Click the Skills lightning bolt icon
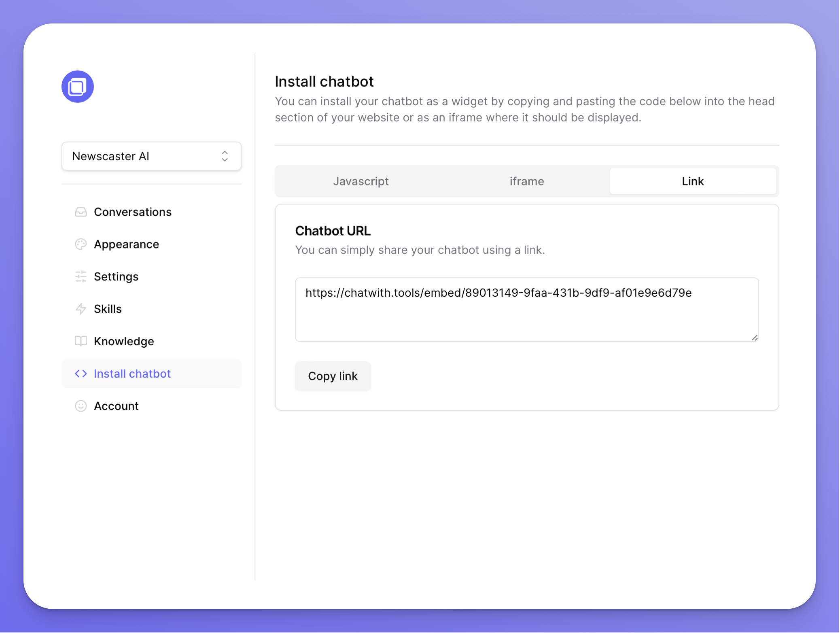The image size is (840, 633). point(81,309)
